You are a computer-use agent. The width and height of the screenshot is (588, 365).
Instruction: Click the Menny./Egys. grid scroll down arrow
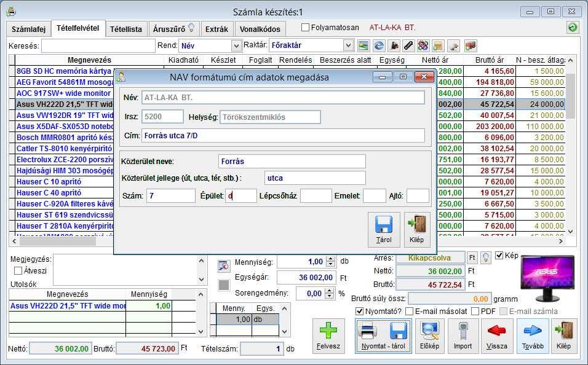point(284,331)
